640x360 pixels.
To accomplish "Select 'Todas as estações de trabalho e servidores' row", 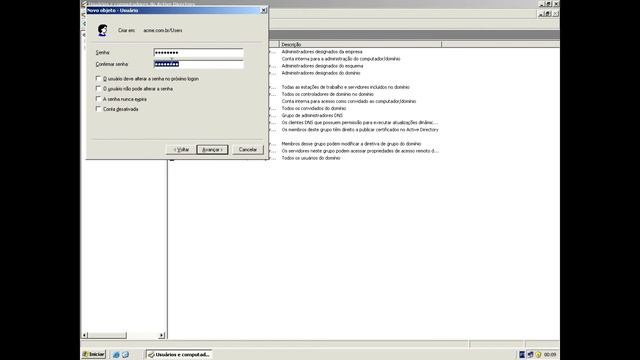I will click(x=345, y=87).
